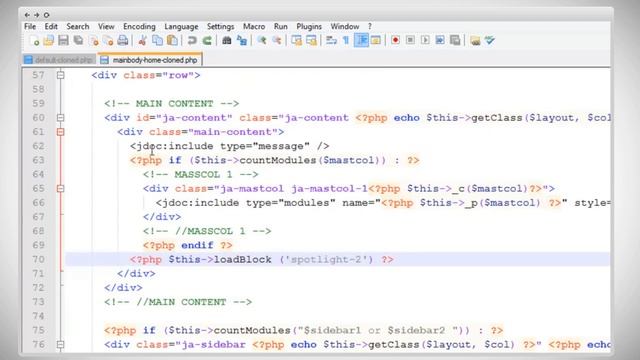
Task: Collapse the ja-sidebar fold at line 76
Action: 60,344
